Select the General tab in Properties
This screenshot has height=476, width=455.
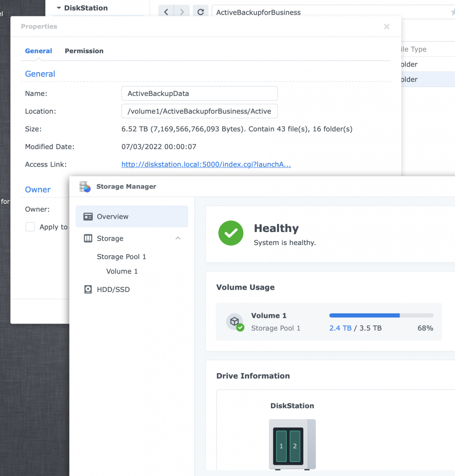pos(38,51)
